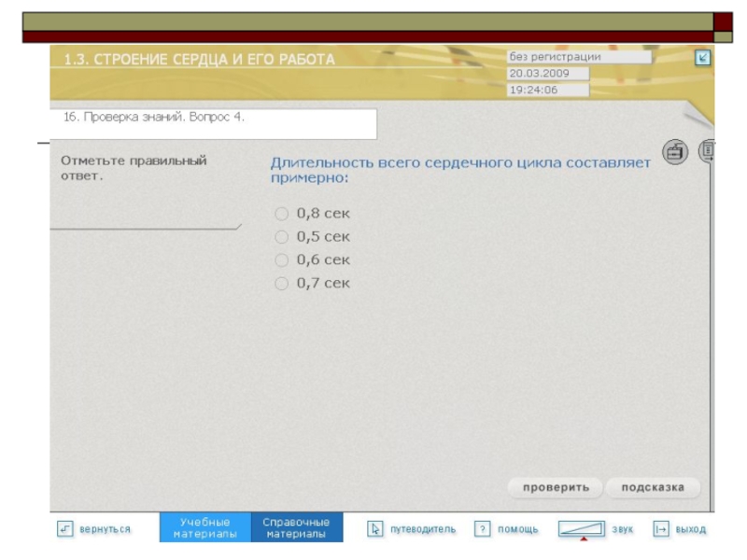Viewport: 747px width, 560px height.
Task: Click the звук label
Action: point(623,529)
